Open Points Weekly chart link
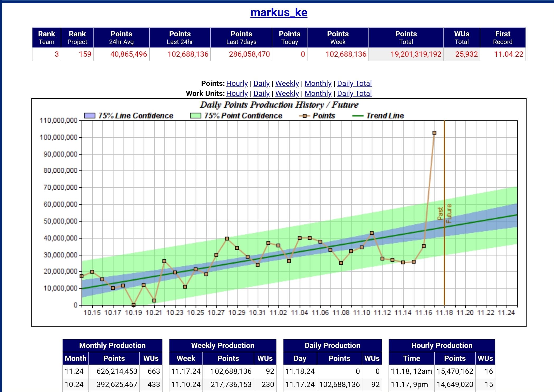 coord(287,83)
